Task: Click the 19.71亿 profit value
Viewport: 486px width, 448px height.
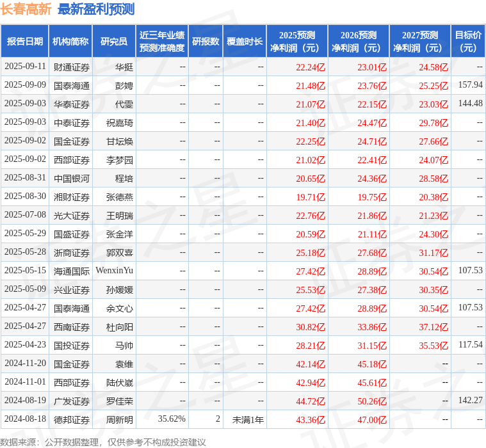Action: coord(311,197)
